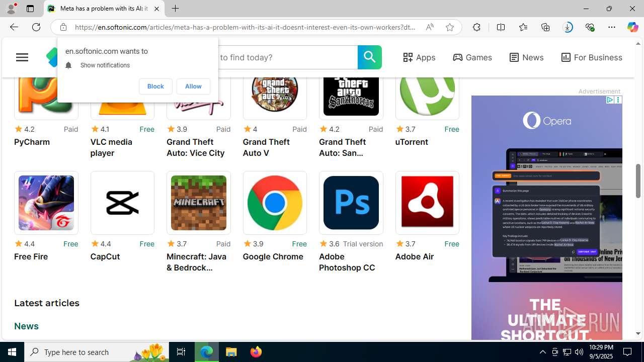Close the Meta article tab

156,9
